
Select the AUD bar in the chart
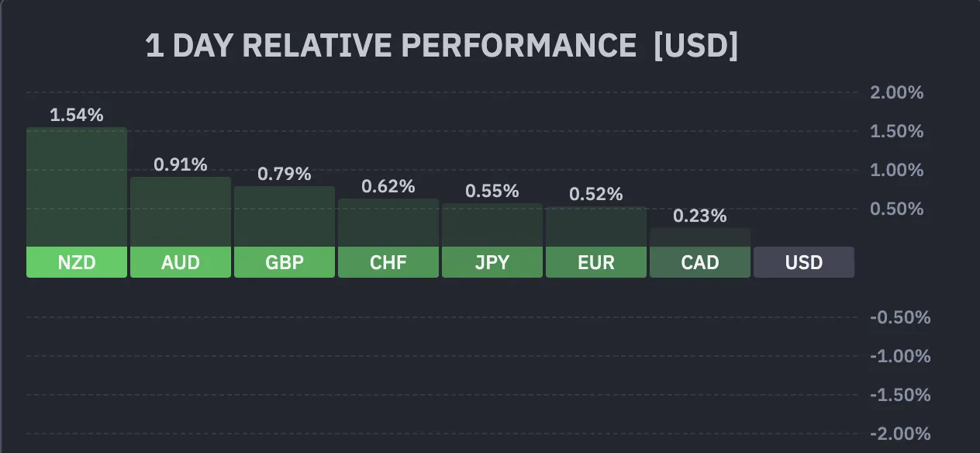point(181,212)
